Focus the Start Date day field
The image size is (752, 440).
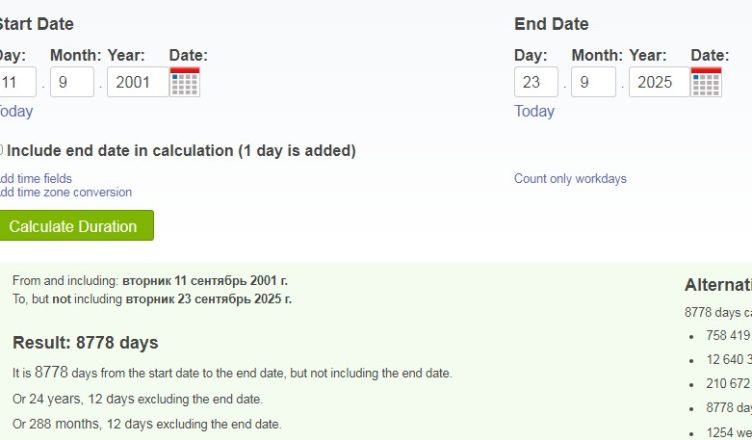pyautogui.click(x=17, y=82)
